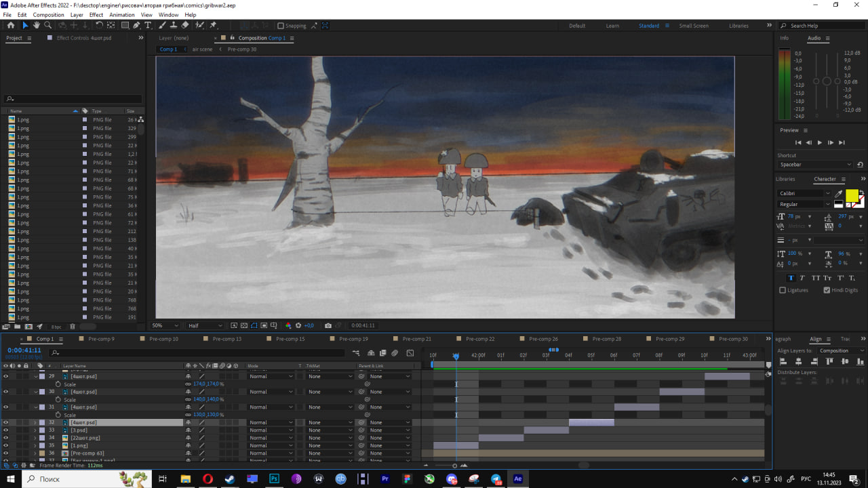Pick the Pen tool in the toolbar
The image size is (868, 488).
click(x=136, y=25)
